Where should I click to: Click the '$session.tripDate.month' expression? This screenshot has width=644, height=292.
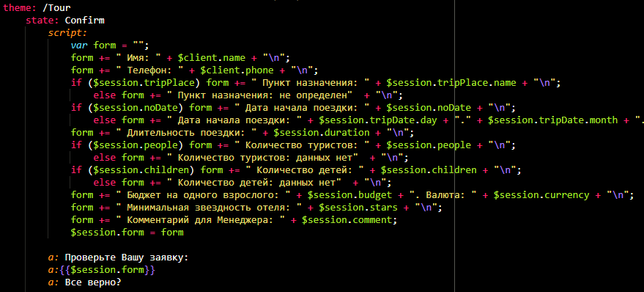(x=552, y=120)
